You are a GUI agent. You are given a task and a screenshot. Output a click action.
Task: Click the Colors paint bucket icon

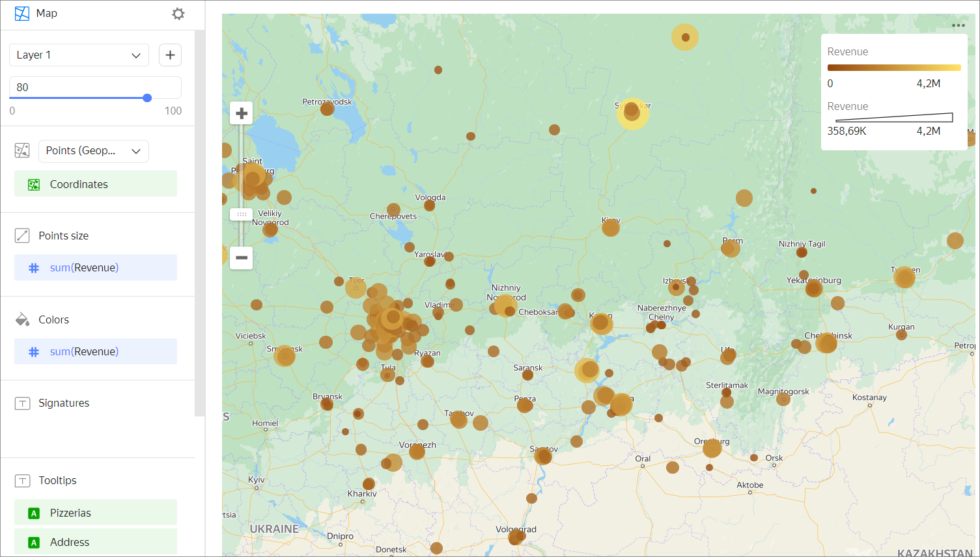(x=22, y=319)
